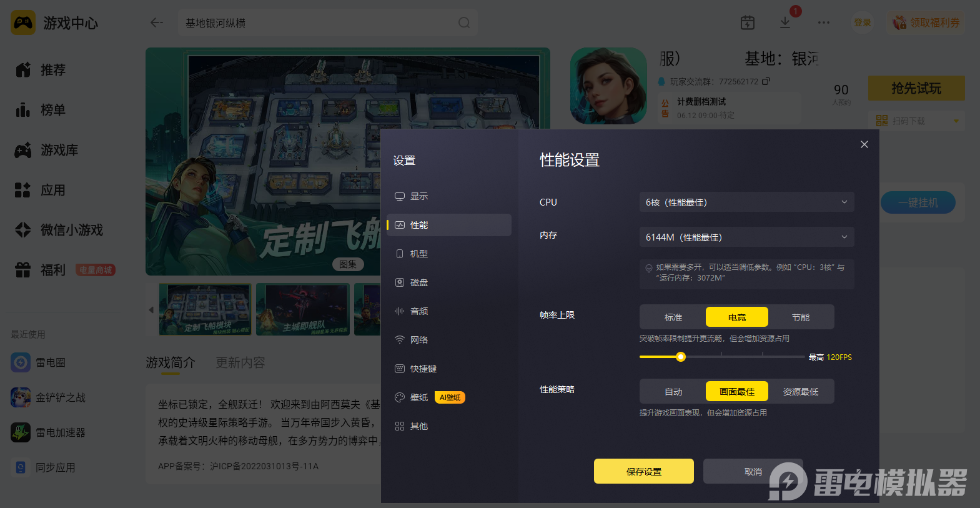Click the 保存设置 button
Screen dimensions: 980x508
(x=644, y=471)
